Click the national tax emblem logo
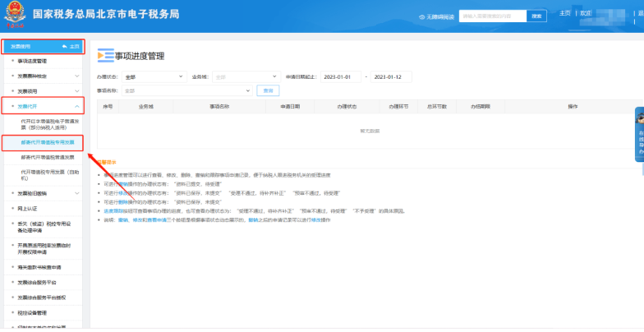This screenshot has height=332, width=644. (x=14, y=16)
